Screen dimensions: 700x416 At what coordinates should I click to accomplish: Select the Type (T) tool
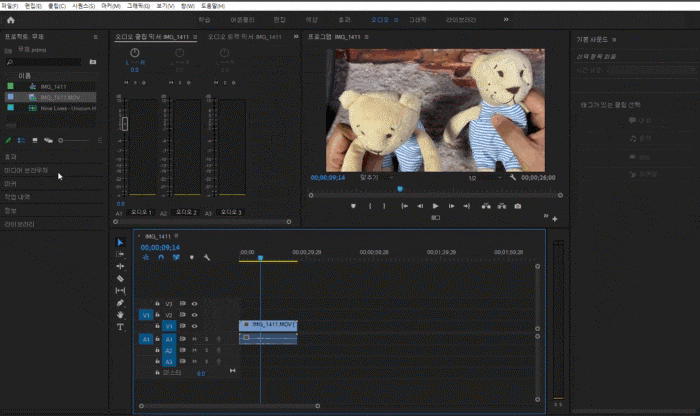[120, 327]
